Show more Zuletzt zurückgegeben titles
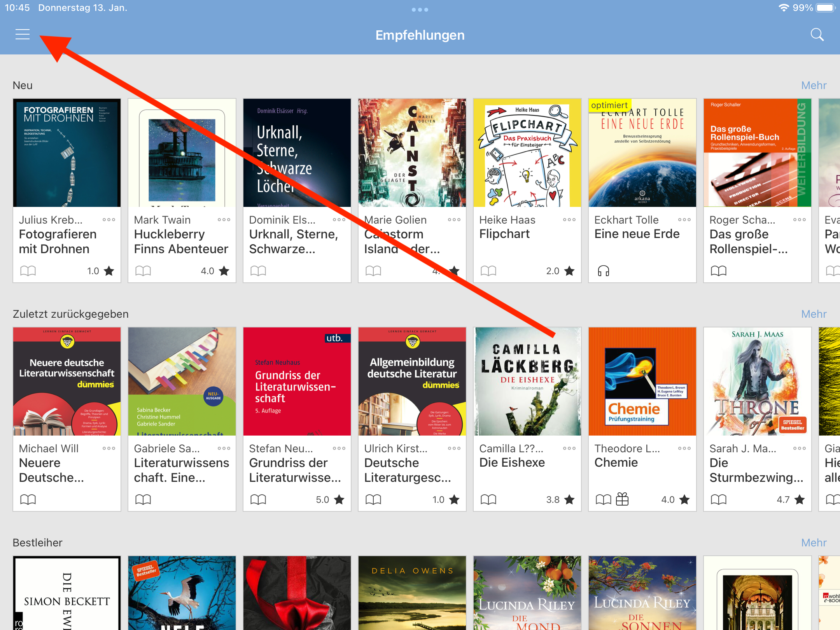This screenshot has width=840, height=630. point(814,314)
